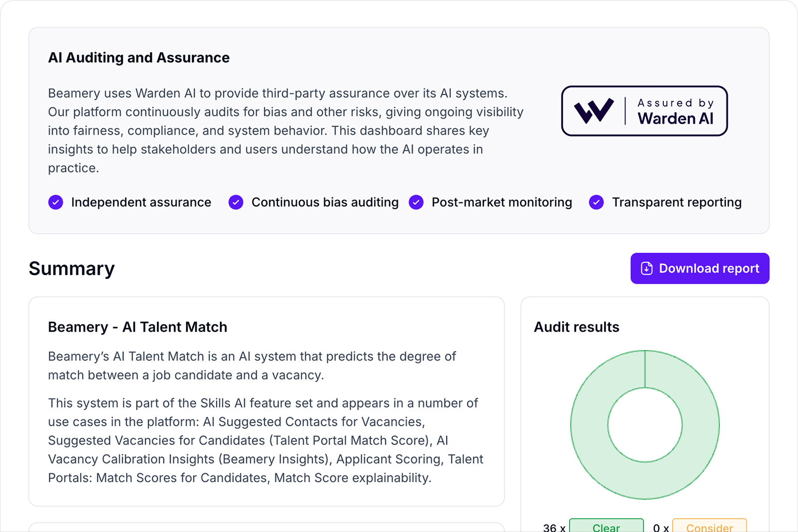Click the '0 x' count label

(661, 528)
